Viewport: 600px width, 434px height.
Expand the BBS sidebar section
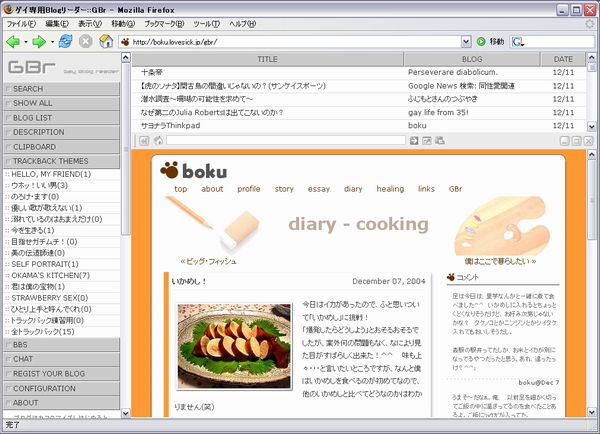(x=61, y=345)
